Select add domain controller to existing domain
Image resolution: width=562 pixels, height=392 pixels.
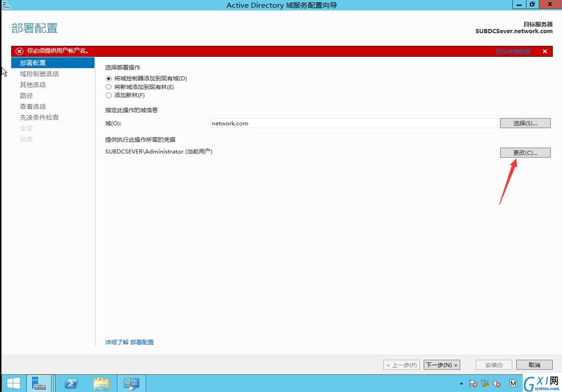tap(146, 78)
